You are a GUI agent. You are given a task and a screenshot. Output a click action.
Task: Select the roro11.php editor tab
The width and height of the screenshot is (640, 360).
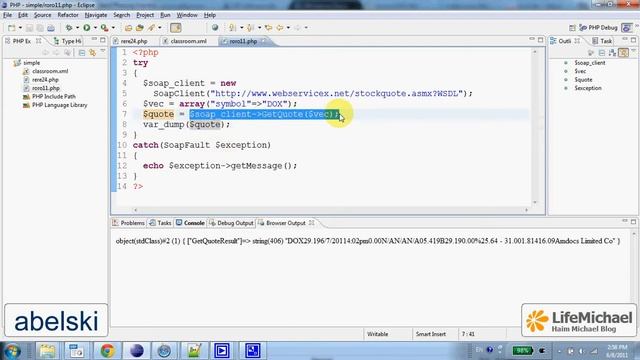pyautogui.click(x=243, y=41)
